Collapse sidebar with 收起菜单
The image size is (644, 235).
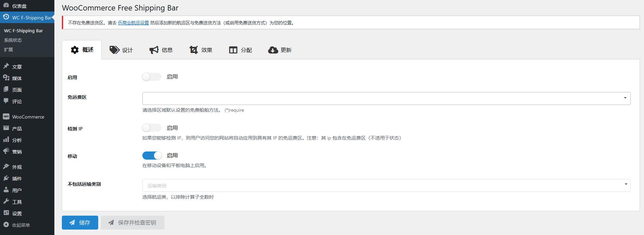(27, 225)
